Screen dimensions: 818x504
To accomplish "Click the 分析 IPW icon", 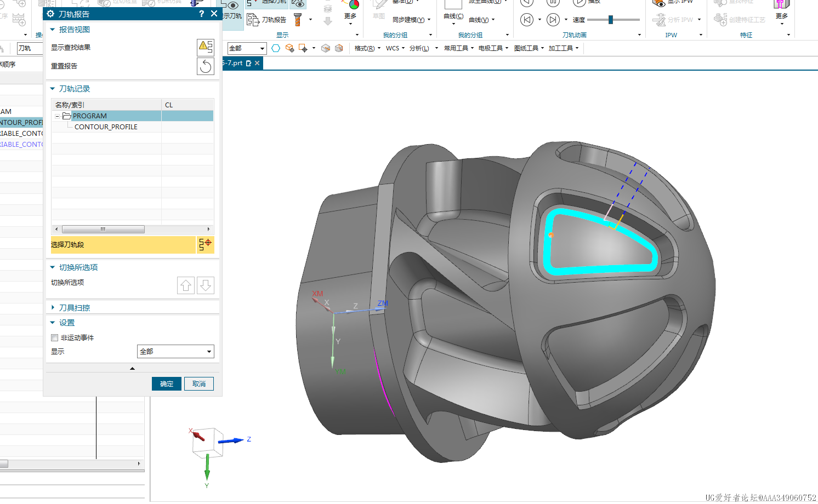I will point(659,20).
